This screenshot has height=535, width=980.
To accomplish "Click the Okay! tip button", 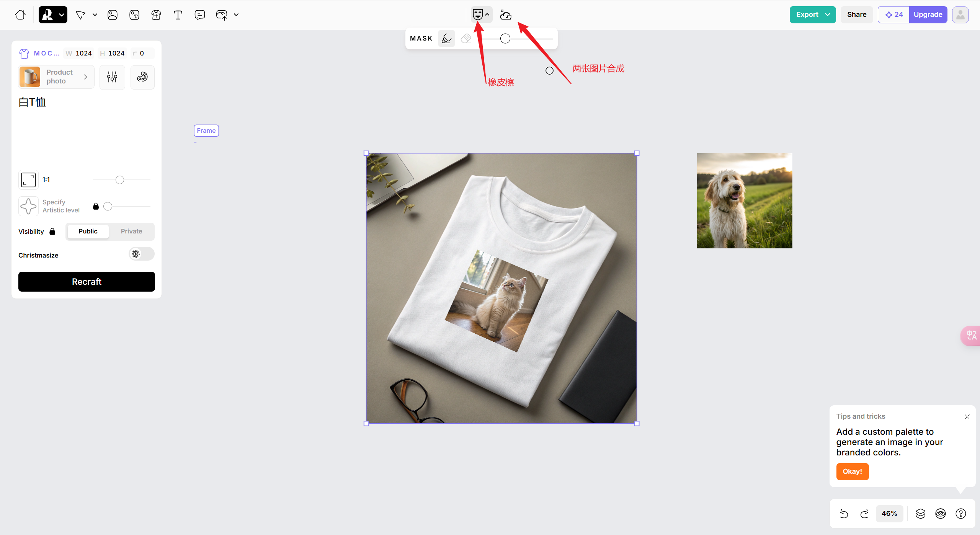I will tap(852, 471).
